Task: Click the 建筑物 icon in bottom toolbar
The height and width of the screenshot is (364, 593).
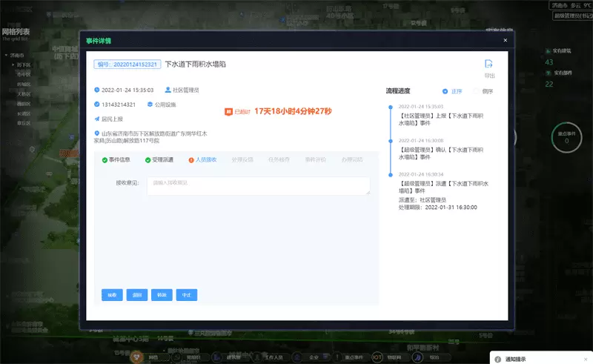Action: (x=216, y=357)
